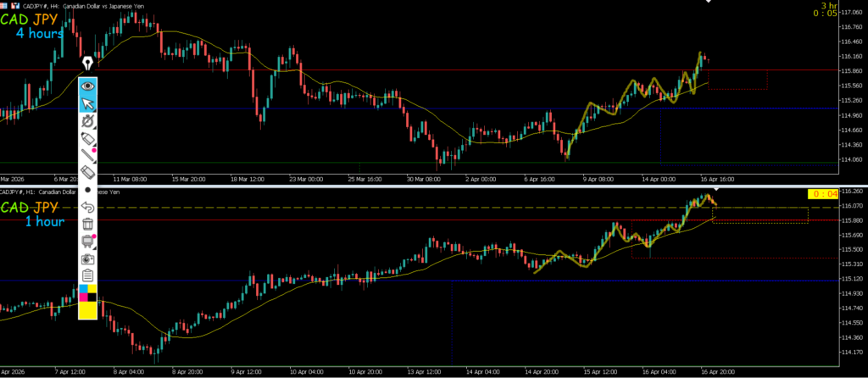This screenshot has width=868, height=378.
Task: Choose the highlighter marker tool
Action: [88, 138]
